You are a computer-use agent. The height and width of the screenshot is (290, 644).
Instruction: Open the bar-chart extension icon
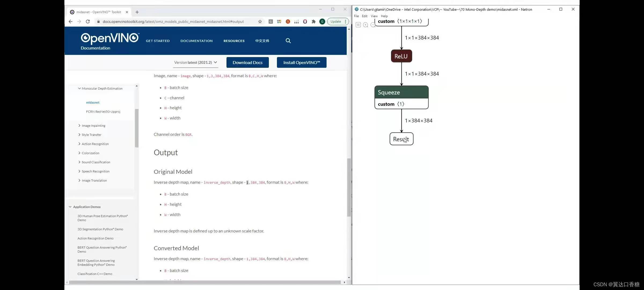pyautogui.click(x=297, y=21)
